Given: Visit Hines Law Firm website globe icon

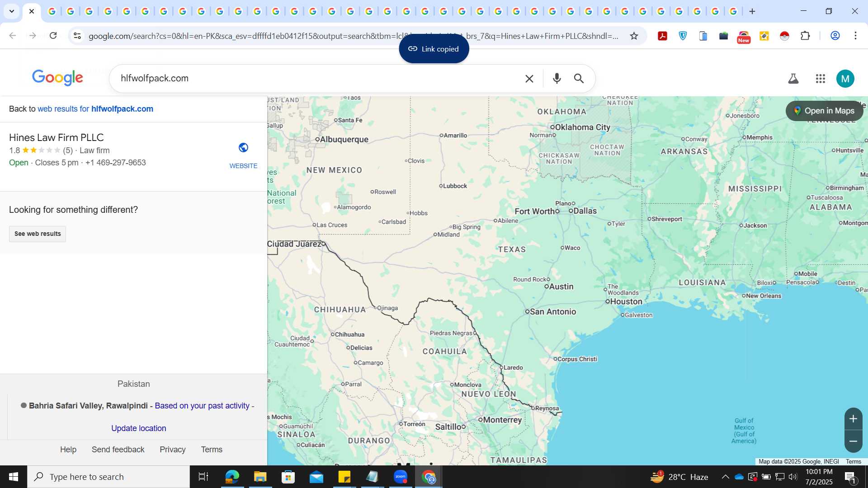Looking at the screenshot, I should [x=243, y=148].
